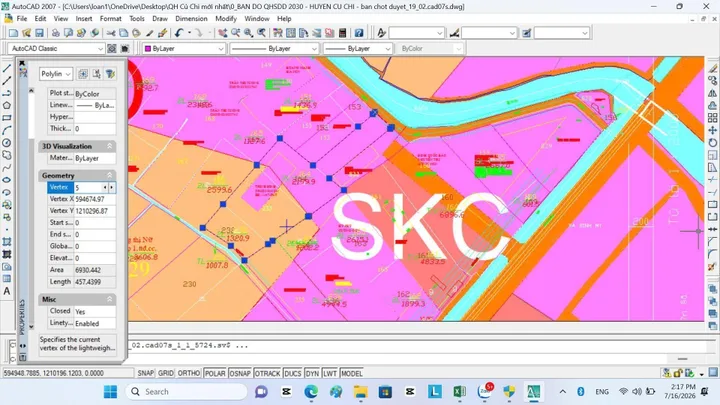Click the Undo arrow icon
720x405 pixels.
coord(179,33)
